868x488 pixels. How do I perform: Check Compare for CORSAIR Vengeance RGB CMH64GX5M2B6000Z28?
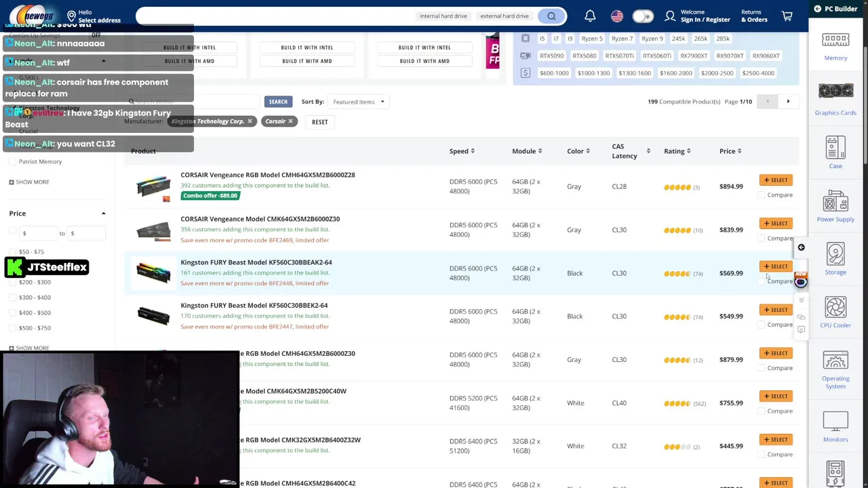click(x=762, y=195)
